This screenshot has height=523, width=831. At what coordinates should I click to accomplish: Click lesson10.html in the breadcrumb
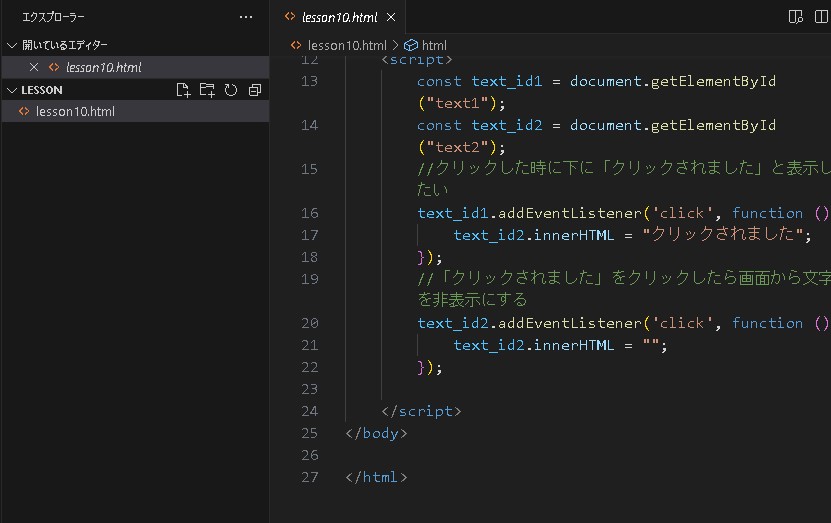pos(346,45)
